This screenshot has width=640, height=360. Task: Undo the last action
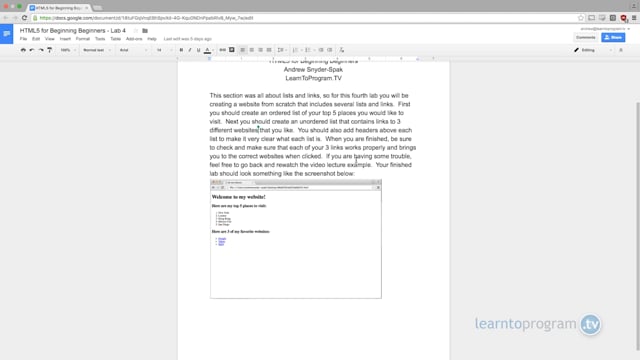point(32,50)
